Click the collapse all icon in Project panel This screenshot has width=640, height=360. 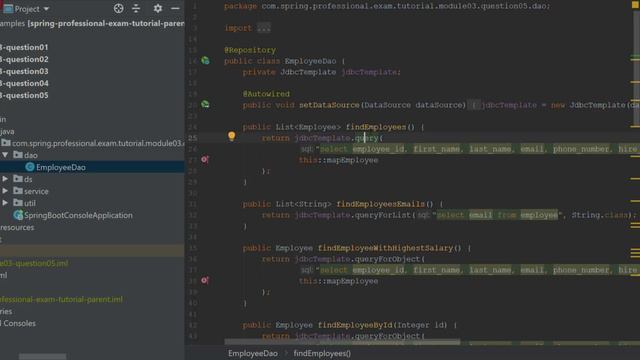[136, 8]
